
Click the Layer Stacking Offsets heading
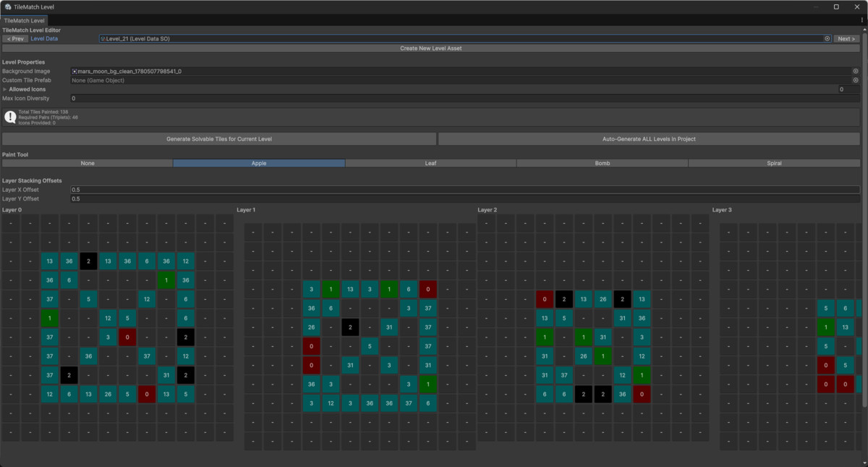click(32, 180)
